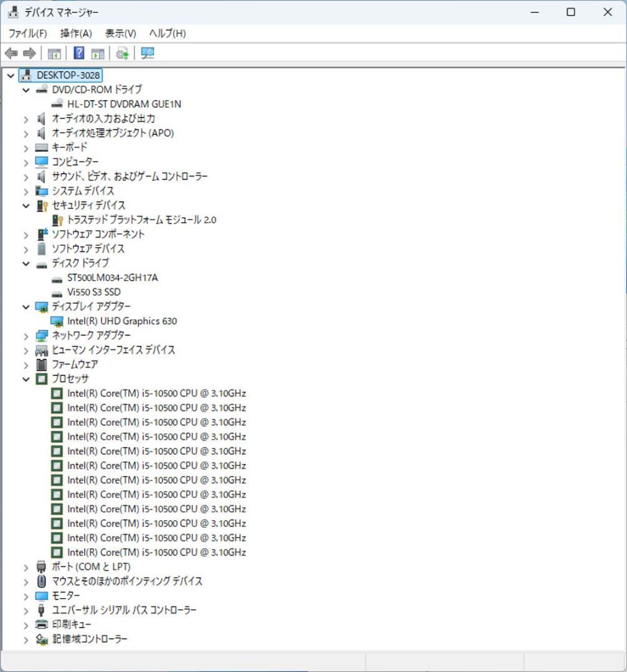Click the 印刷キュー label
627x672 pixels.
click(71, 625)
